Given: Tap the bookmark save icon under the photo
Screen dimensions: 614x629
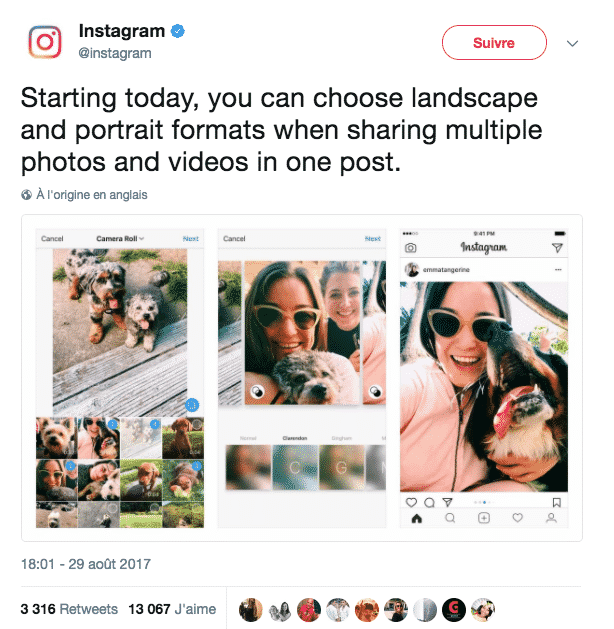Looking at the screenshot, I should pyautogui.click(x=557, y=502).
